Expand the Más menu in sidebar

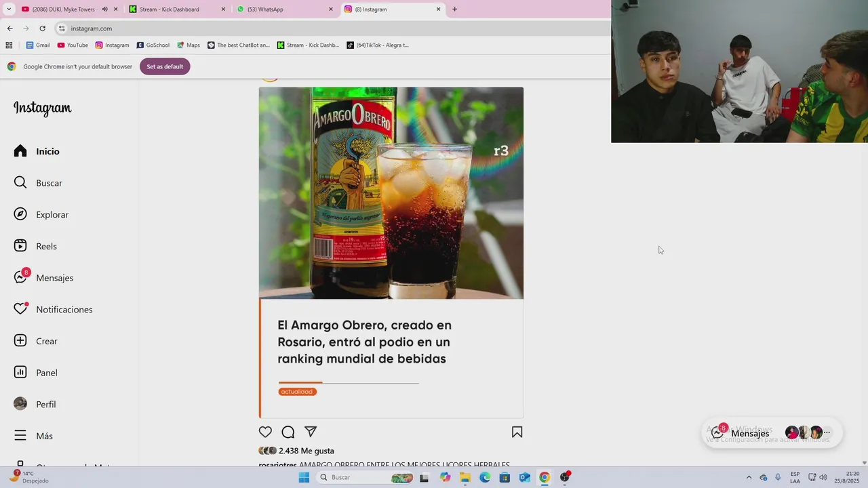click(33, 436)
